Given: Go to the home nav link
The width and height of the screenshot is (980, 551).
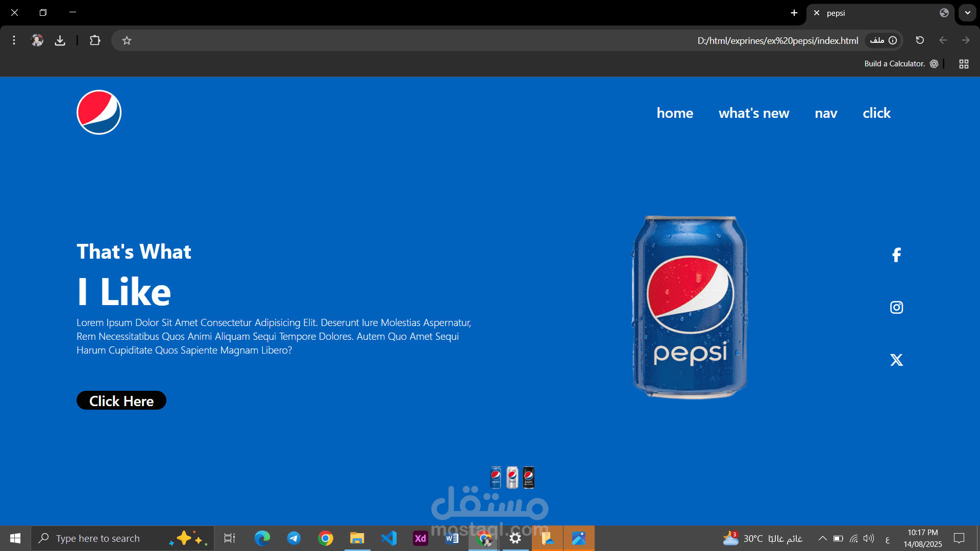Looking at the screenshot, I should coord(675,113).
